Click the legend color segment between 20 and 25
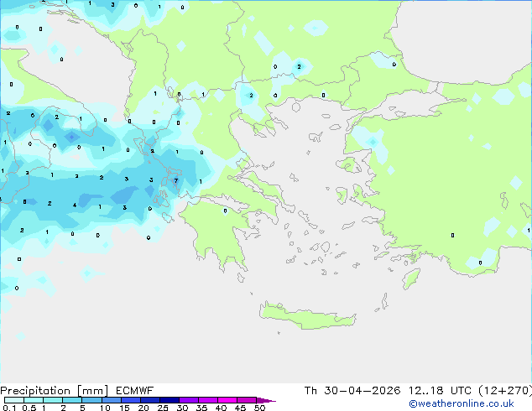The image size is (532, 411). (x=149, y=400)
